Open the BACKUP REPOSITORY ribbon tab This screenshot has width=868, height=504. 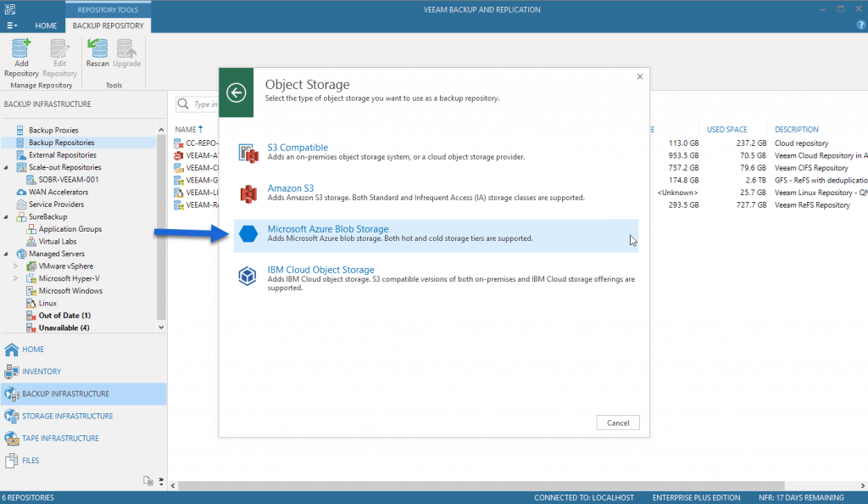coord(108,25)
